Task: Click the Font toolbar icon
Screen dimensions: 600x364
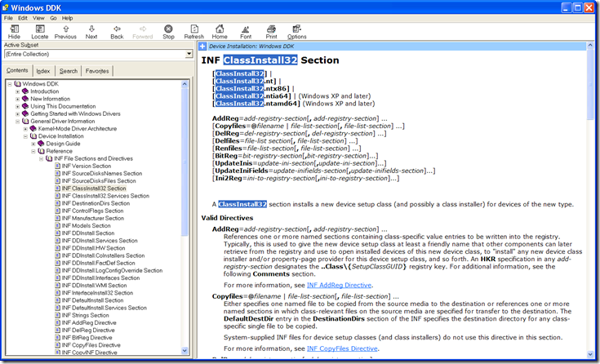Action: point(246,30)
